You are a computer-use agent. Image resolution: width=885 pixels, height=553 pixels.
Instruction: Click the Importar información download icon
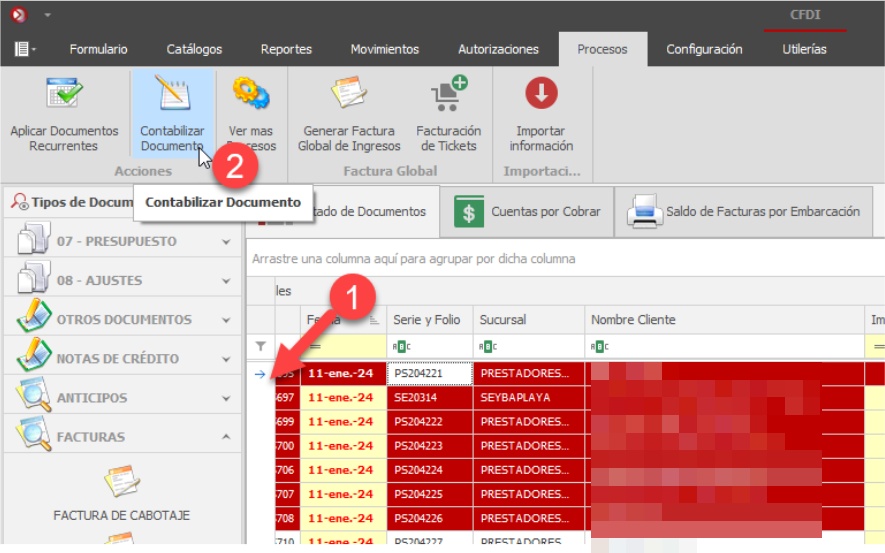tap(541, 94)
